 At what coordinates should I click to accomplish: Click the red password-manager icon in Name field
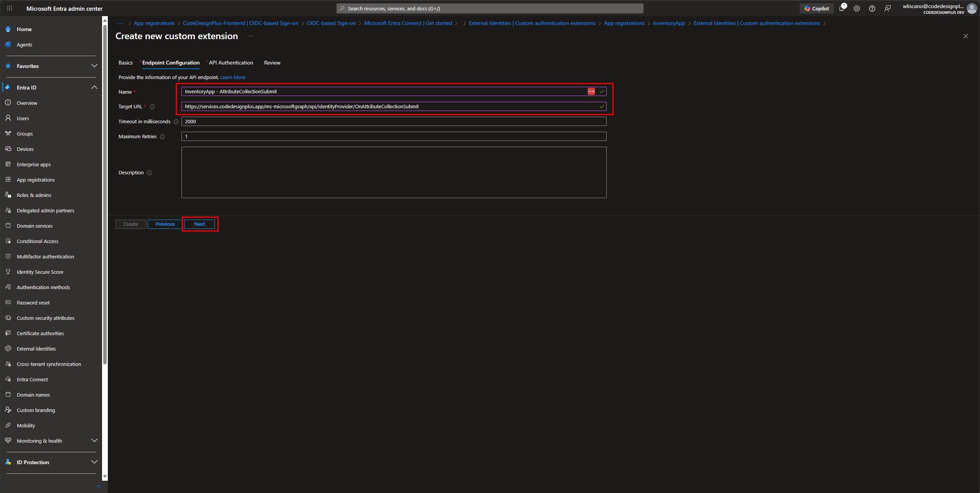(x=591, y=91)
